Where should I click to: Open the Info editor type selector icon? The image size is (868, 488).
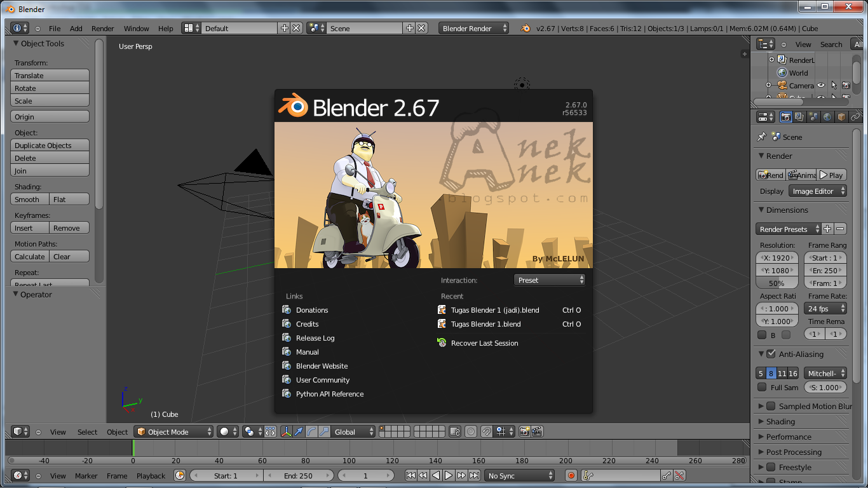pyautogui.click(x=20, y=28)
